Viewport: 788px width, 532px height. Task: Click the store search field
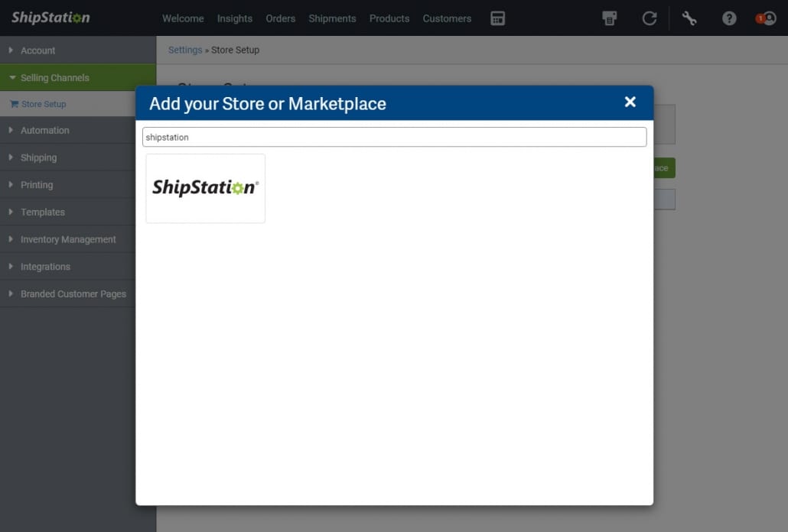coord(394,137)
